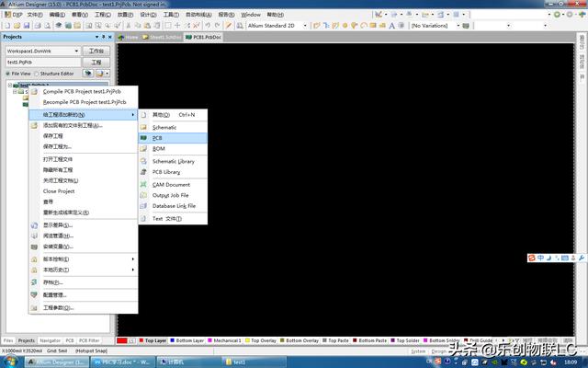The width and height of the screenshot is (588, 368).
Task: Switch to the PCB1.PcbDoc document tab
Action: click(204, 37)
